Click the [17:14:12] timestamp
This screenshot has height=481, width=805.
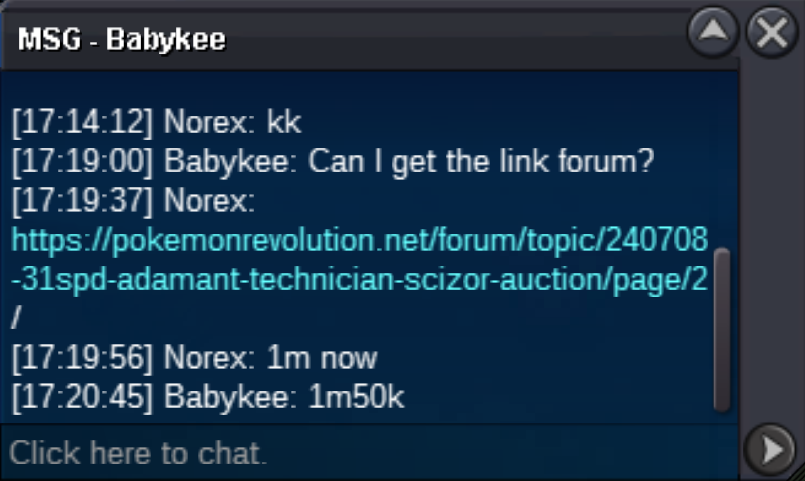[82, 122]
